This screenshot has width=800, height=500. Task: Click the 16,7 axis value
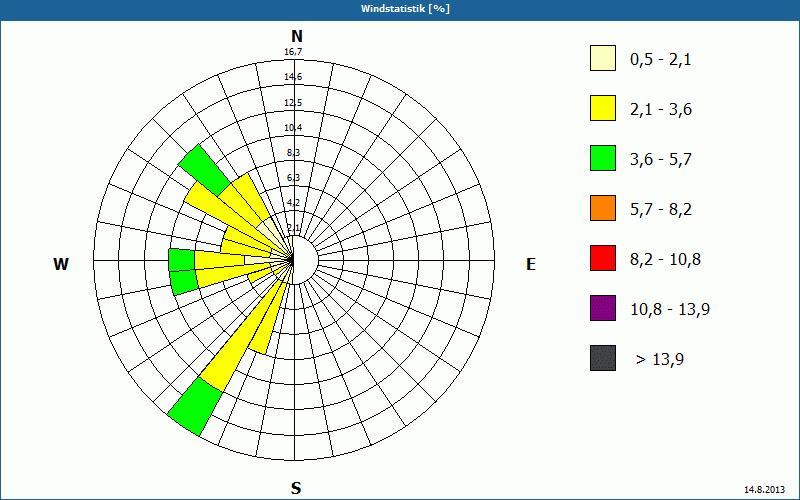[293, 52]
